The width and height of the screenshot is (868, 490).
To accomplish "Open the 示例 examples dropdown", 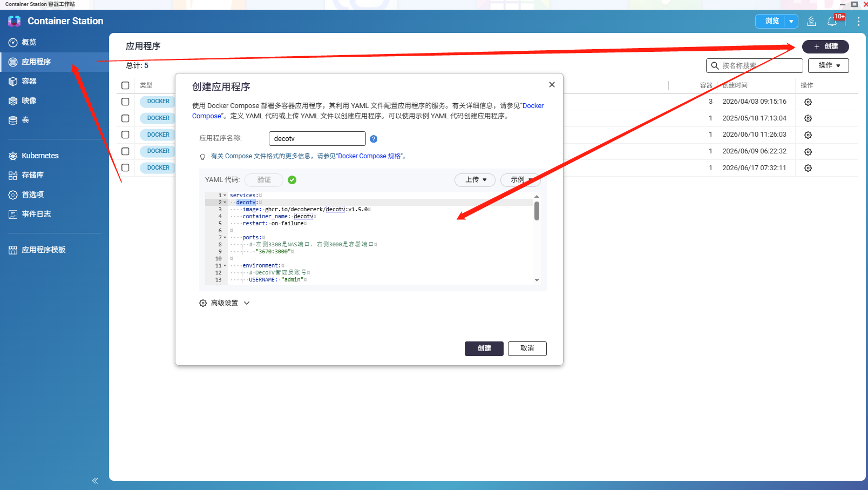I will click(x=520, y=180).
